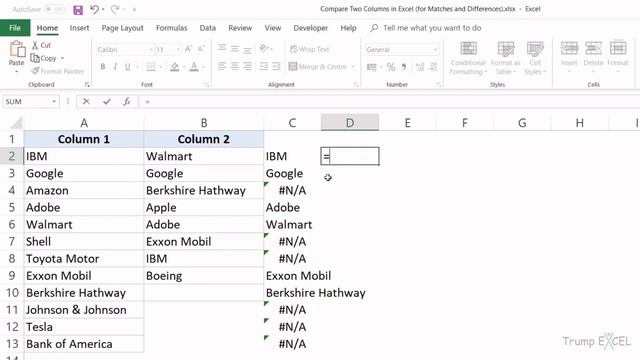The image size is (640, 360).
Task: Open the File tab
Action: 15,28
